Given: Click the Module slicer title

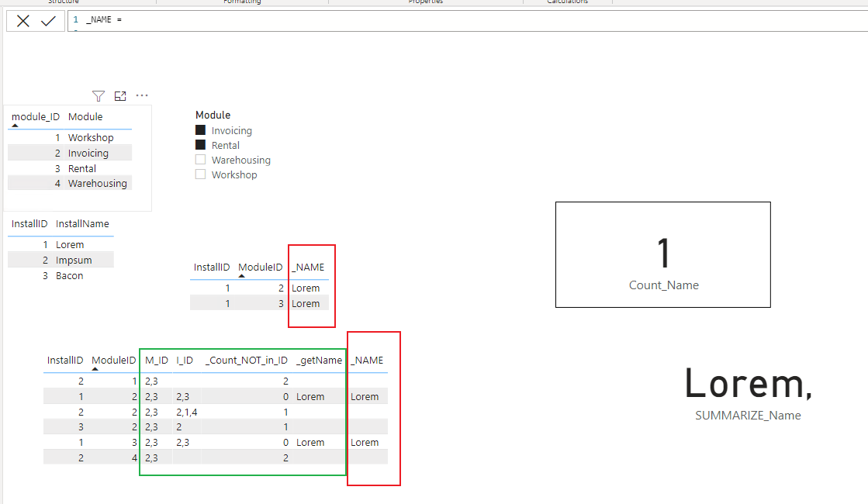Looking at the screenshot, I should [x=213, y=115].
